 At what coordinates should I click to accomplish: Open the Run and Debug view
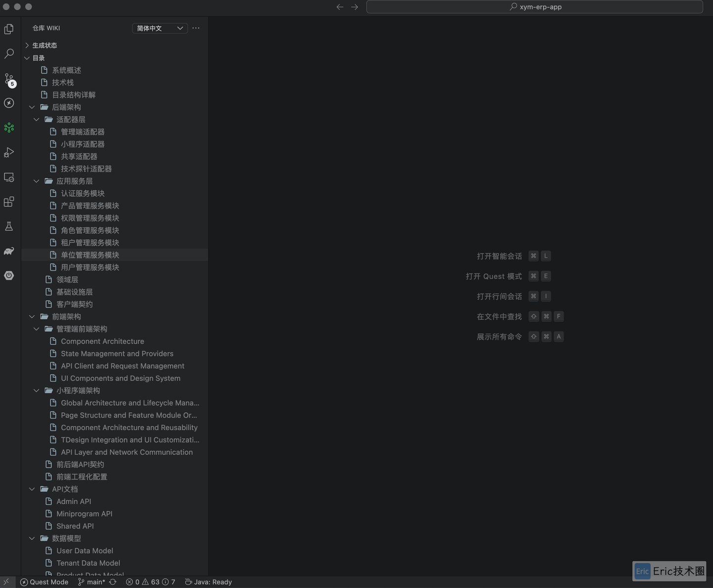tap(9, 153)
